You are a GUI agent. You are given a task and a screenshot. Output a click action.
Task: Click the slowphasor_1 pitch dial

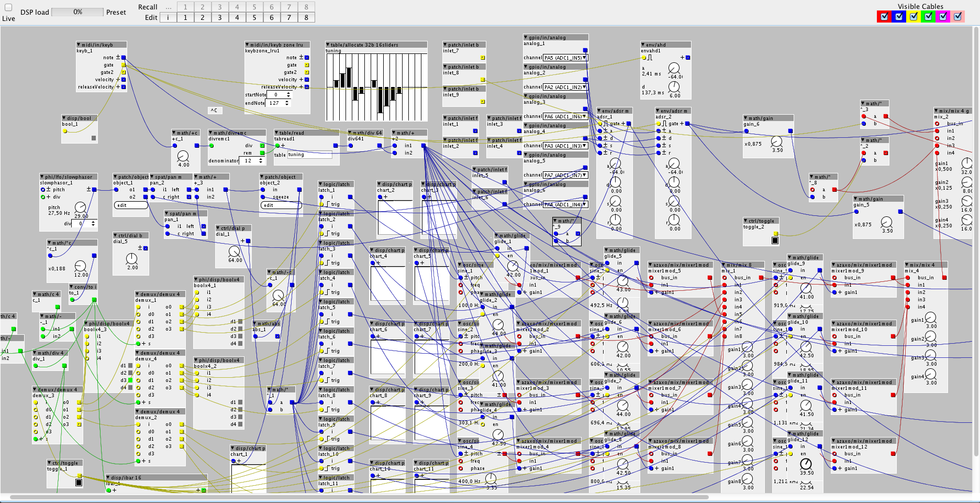(80, 207)
